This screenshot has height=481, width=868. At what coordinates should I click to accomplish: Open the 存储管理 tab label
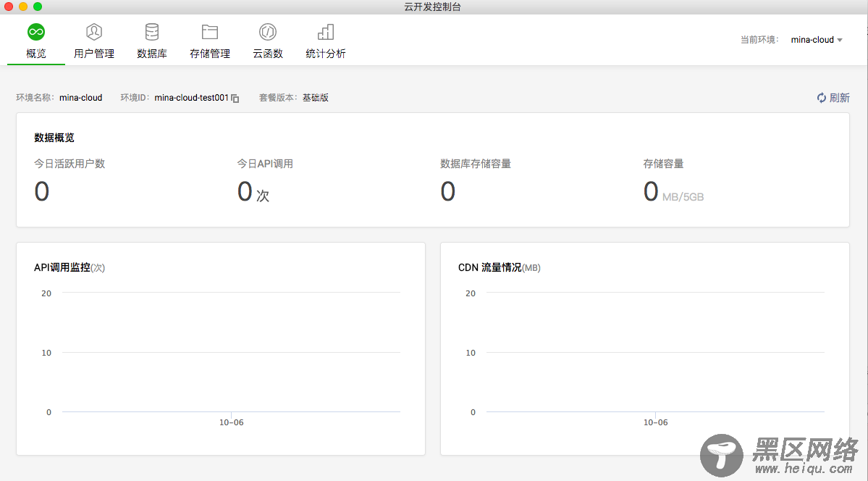210,54
